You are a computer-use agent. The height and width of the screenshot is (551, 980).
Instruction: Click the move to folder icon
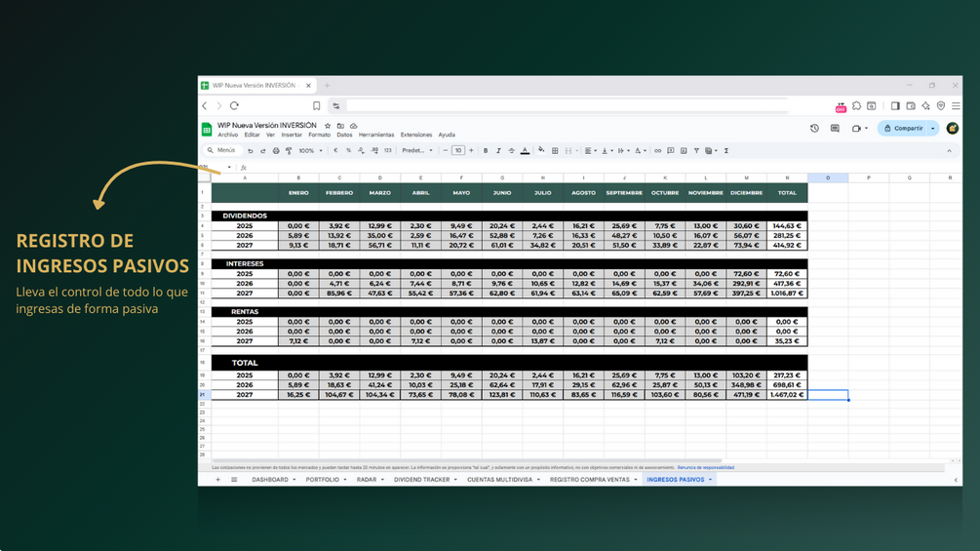[x=340, y=126]
